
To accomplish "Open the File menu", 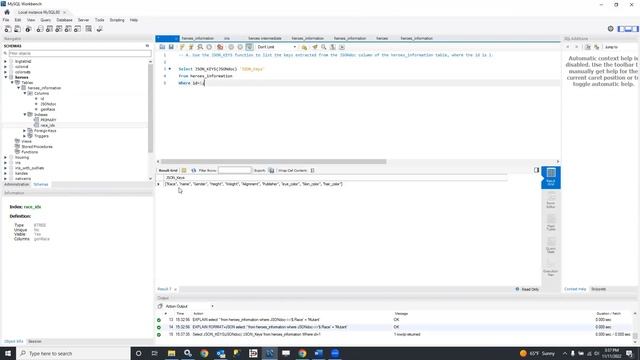I will click(6, 20).
